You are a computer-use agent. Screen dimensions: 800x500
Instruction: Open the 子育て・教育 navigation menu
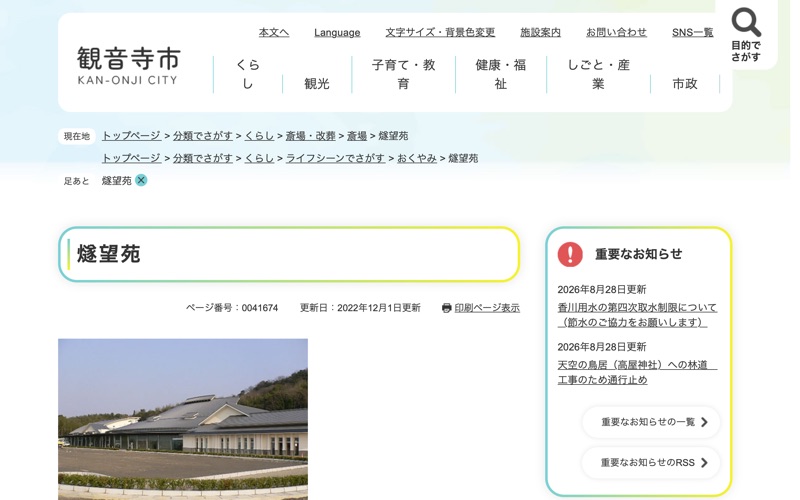coord(404,74)
